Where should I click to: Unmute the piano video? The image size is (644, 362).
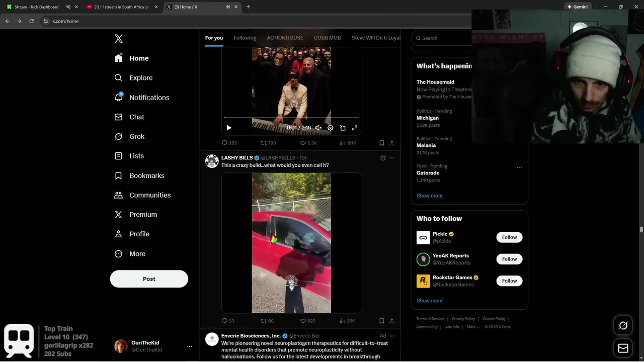pos(318,128)
